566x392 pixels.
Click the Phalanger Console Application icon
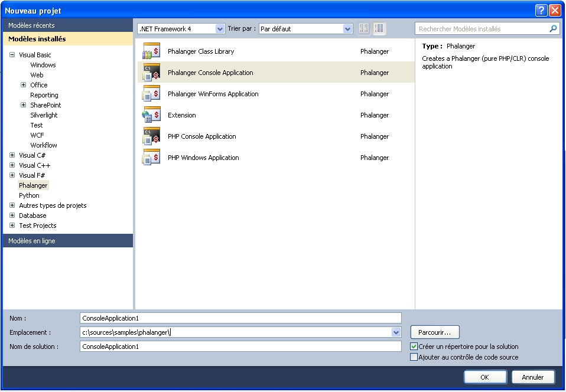pyautogui.click(x=152, y=73)
